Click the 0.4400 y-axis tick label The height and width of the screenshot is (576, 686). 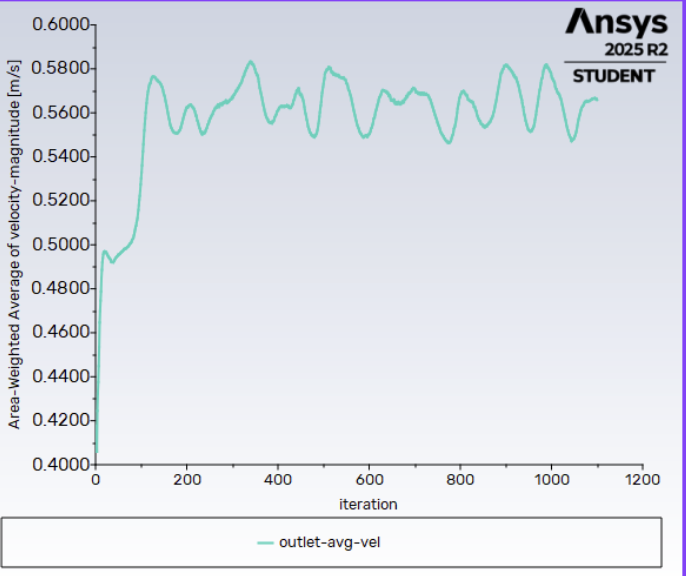click(59, 377)
